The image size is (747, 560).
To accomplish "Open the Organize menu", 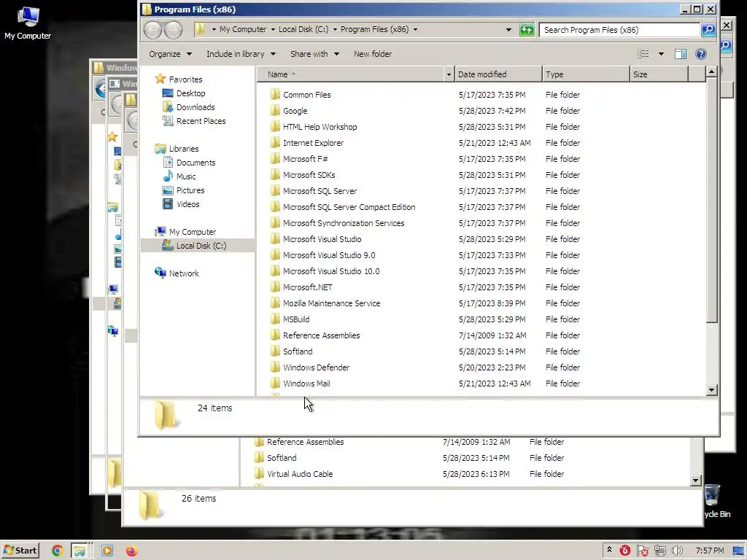I will 170,54.
